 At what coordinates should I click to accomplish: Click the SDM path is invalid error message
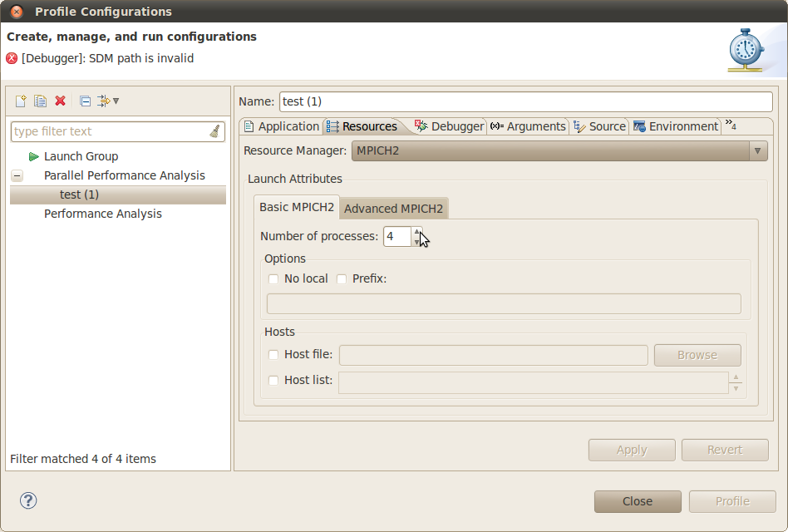point(107,58)
